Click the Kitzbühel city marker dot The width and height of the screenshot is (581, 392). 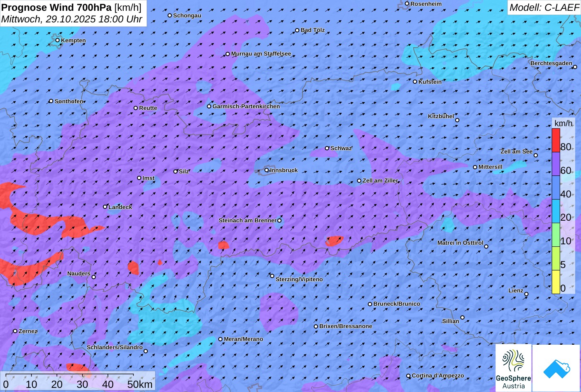point(457,120)
